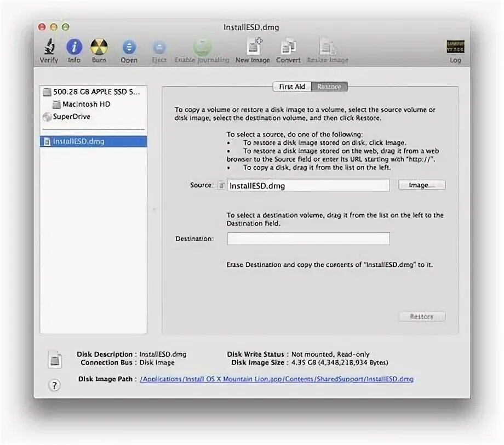
Task: Click the Convert toolbar icon
Action: click(x=288, y=47)
